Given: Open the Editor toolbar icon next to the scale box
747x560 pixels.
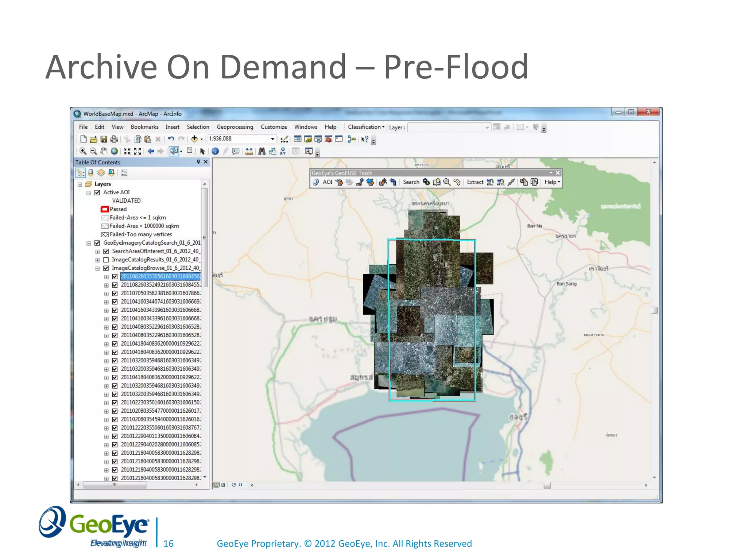Looking at the screenshot, I should pos(285,139).
